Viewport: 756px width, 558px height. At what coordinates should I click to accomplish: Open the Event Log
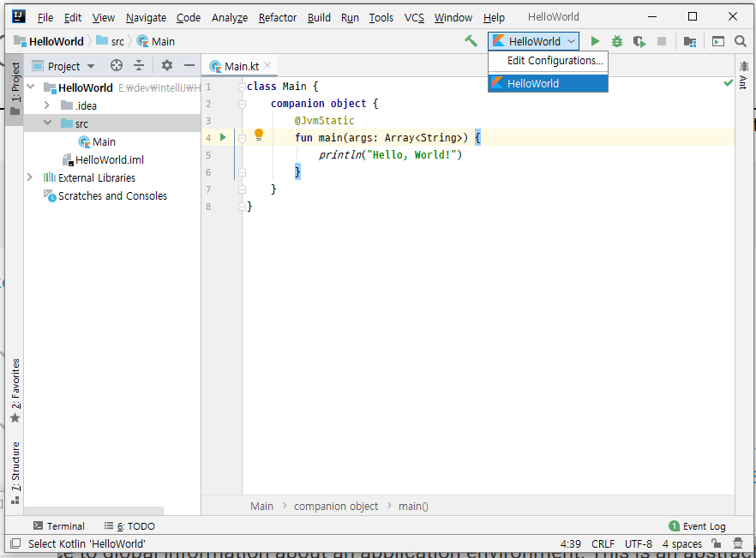point(697,526)
